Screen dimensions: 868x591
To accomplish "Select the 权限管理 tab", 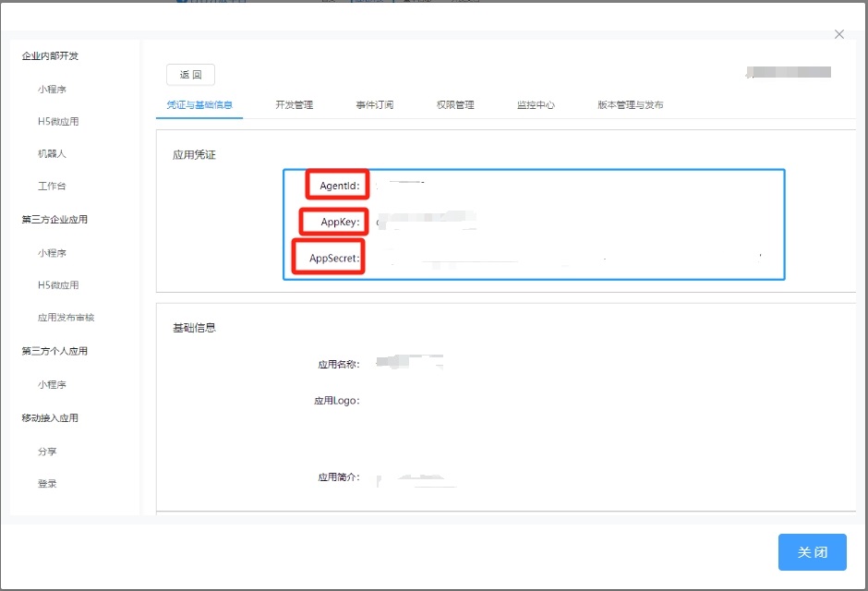I will tap(455, 105).
